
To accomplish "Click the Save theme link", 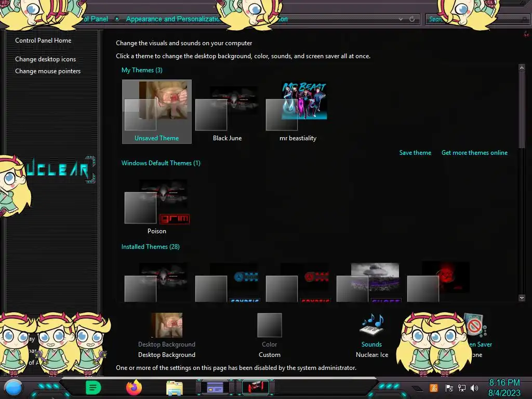I will (x=415, y=153).
